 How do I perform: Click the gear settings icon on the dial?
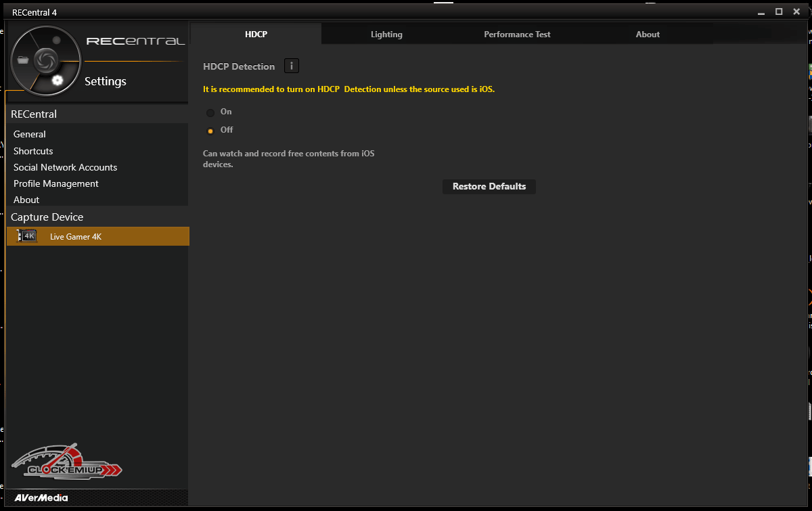tap(58, 81)
